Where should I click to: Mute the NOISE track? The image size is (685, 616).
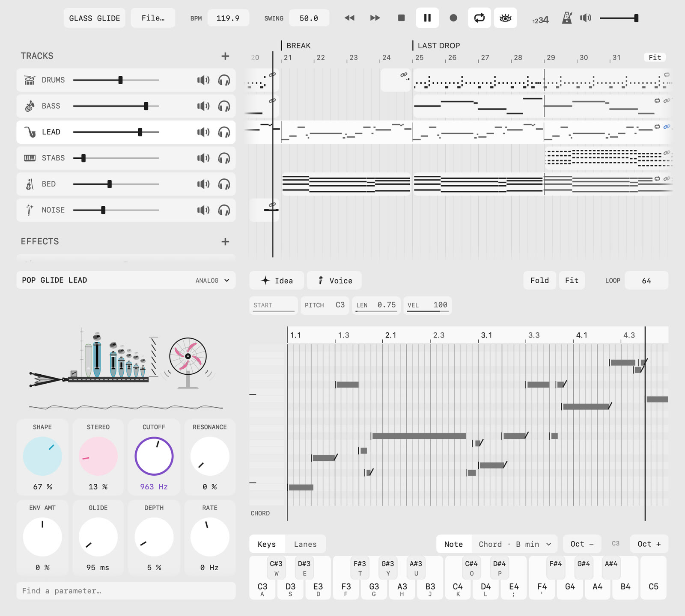click(x=203, y=210)
